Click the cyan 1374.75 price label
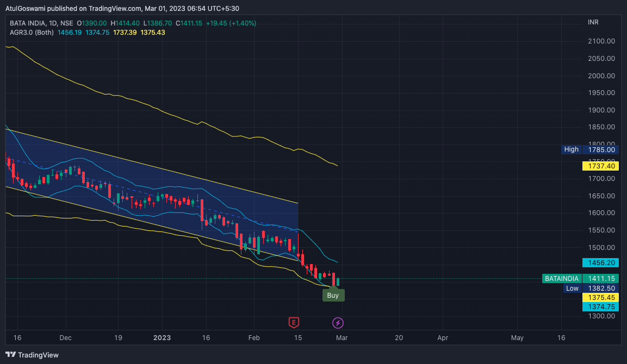The image size is (627, 364). 600,306
